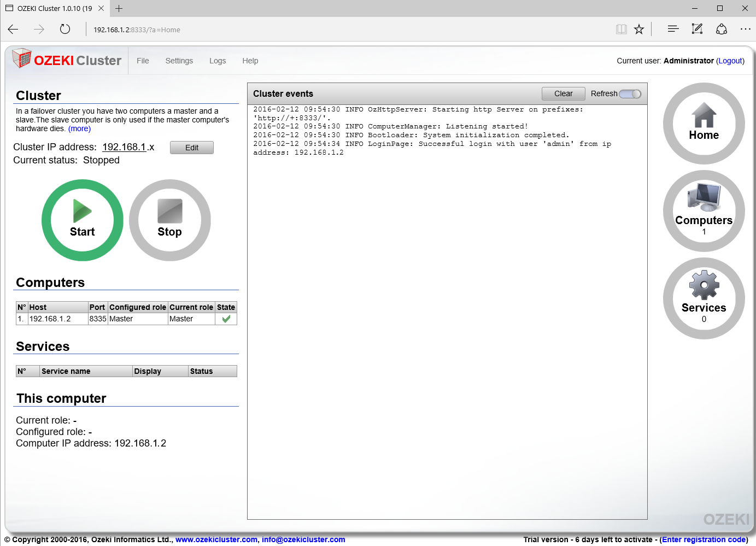Click the Current role column header
Screen dimensions: 756x546
pos(191,307)
